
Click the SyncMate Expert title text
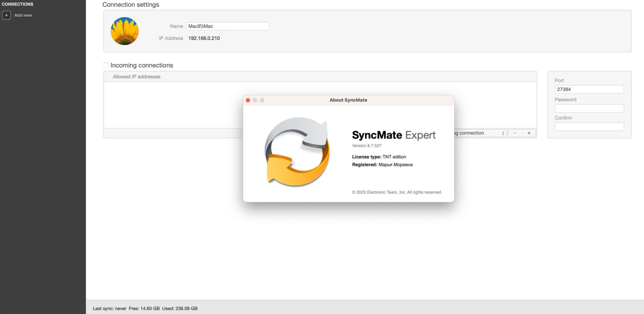click(394, 135)
